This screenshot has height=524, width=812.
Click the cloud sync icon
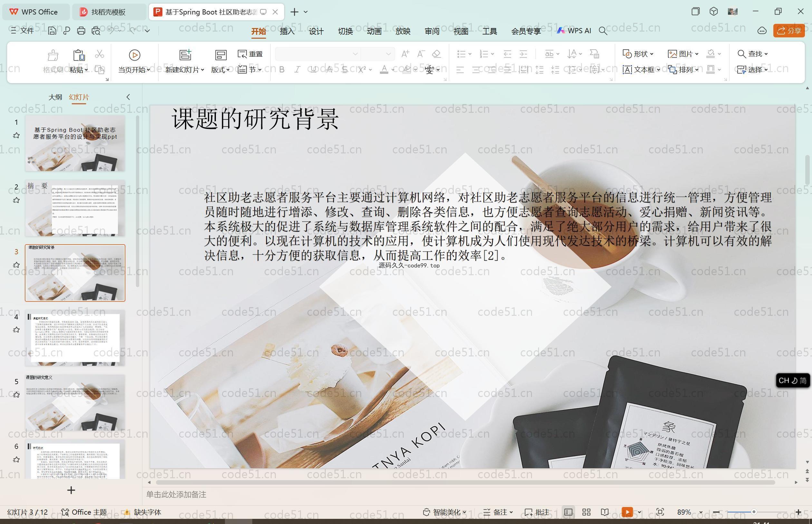[x=762, y=31]
